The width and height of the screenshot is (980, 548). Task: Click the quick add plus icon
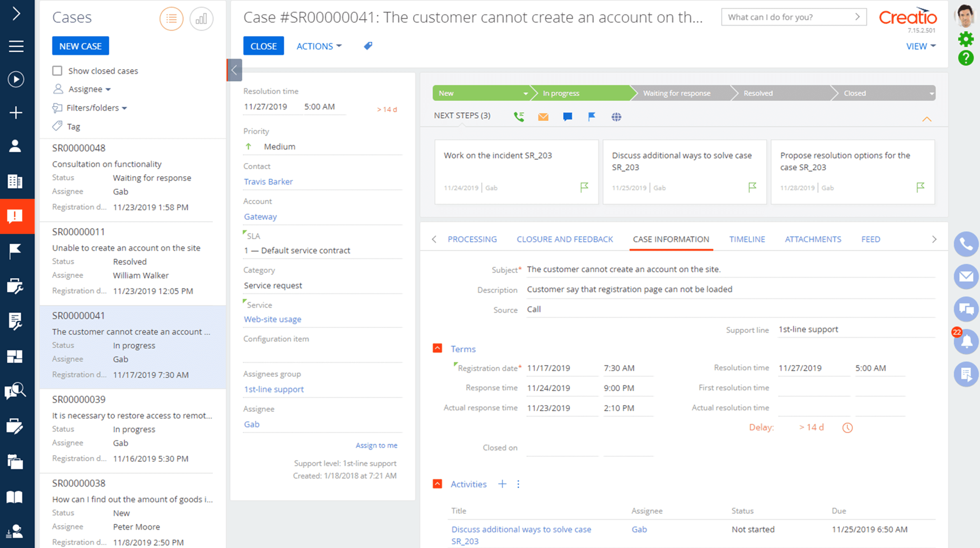(16, 112)
